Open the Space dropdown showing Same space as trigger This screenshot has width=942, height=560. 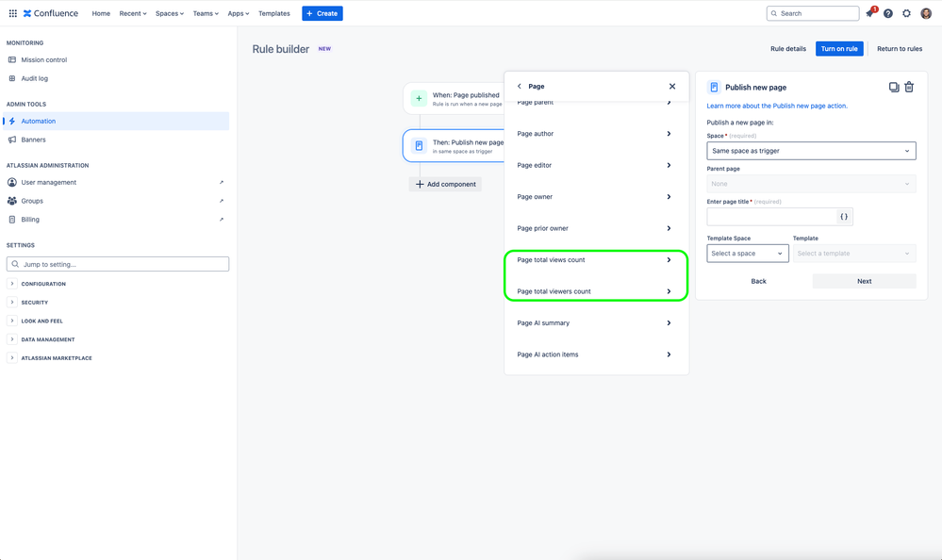(811, 151)
